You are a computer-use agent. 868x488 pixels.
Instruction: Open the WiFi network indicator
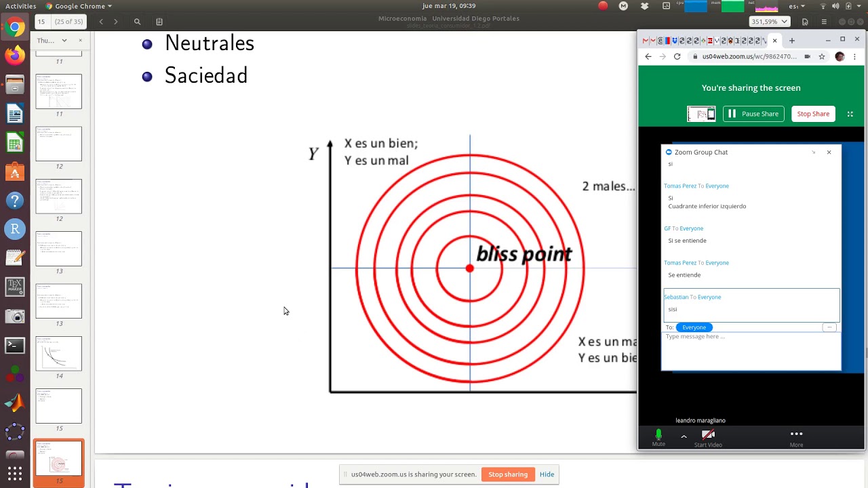pyautogui.click(x=823, y=6)
